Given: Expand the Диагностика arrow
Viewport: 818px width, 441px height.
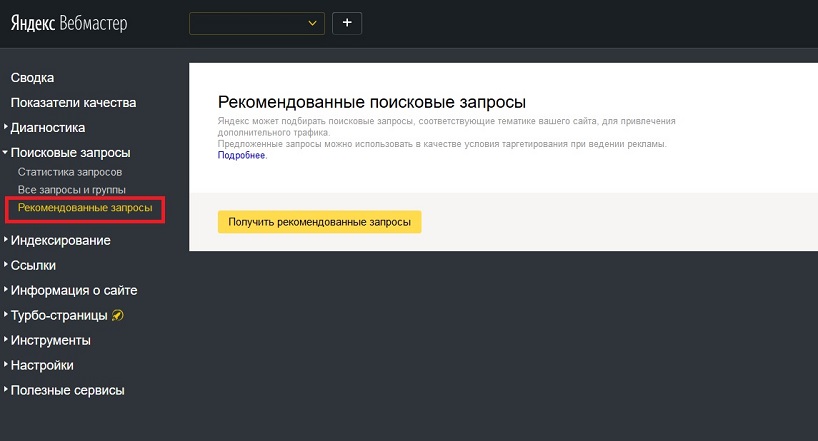Looking at the screenshot, I should 6,127.
